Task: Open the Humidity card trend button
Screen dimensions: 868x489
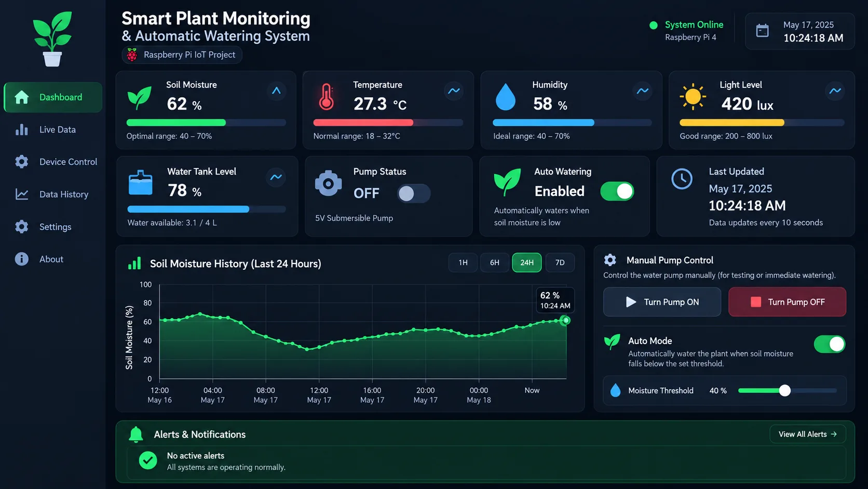Action: (643, 91)
